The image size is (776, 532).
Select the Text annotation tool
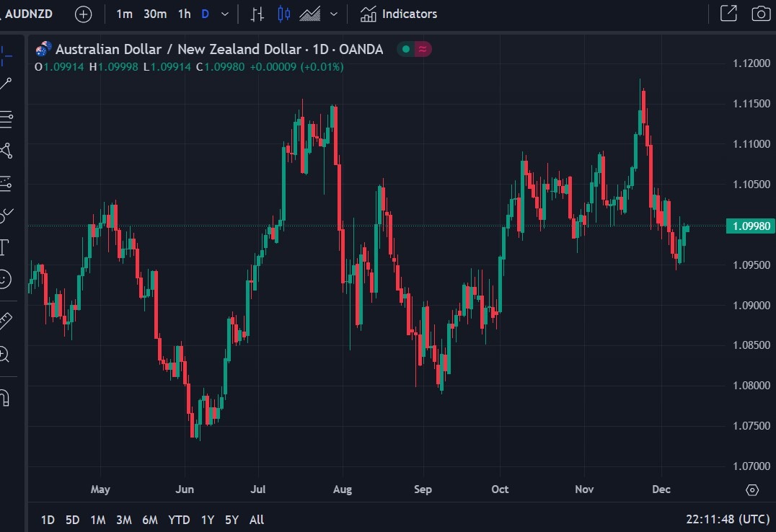(7, 247)
